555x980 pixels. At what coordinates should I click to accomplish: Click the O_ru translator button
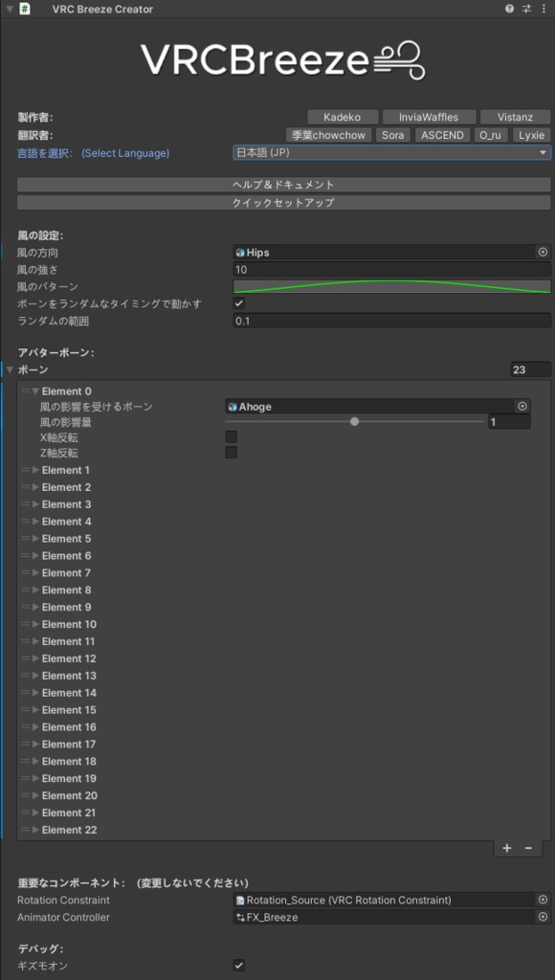pos(491,135)
